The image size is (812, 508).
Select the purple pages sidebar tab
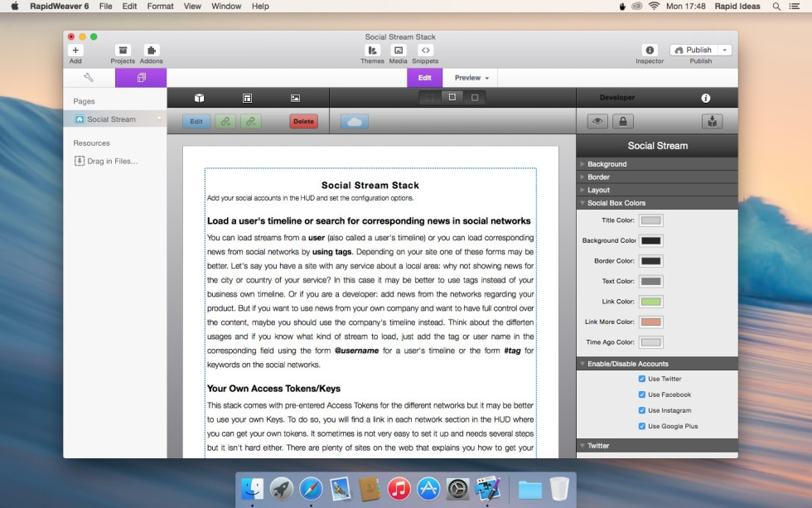[141, 78]
